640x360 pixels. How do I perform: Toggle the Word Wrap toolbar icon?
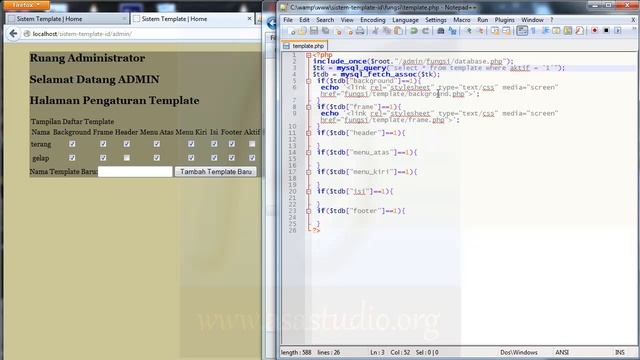click(522, 31)
